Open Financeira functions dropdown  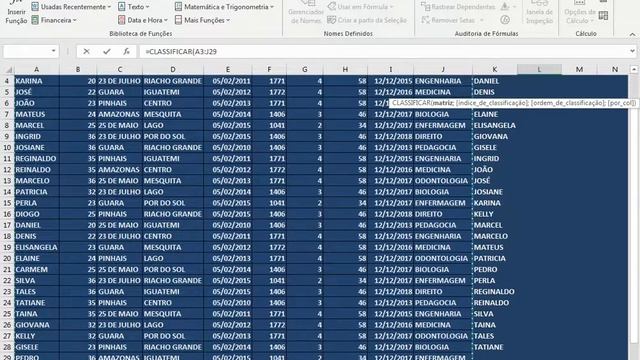point(54,20)
